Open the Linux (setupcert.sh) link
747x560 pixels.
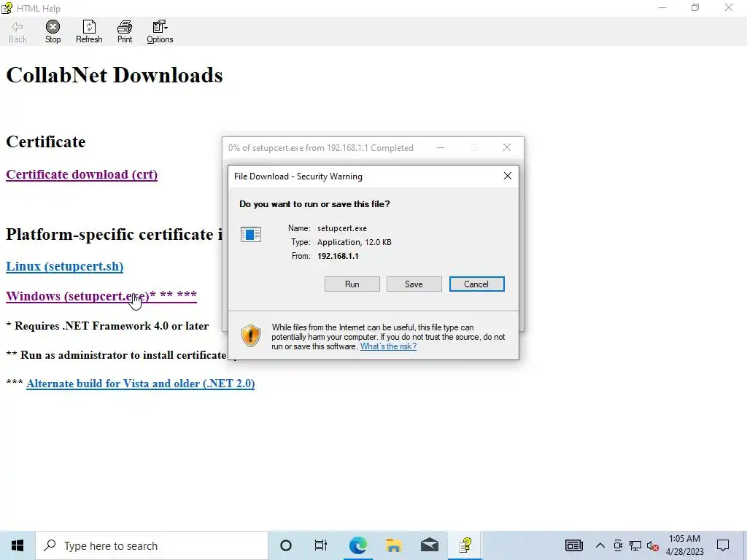click(64, 266)
